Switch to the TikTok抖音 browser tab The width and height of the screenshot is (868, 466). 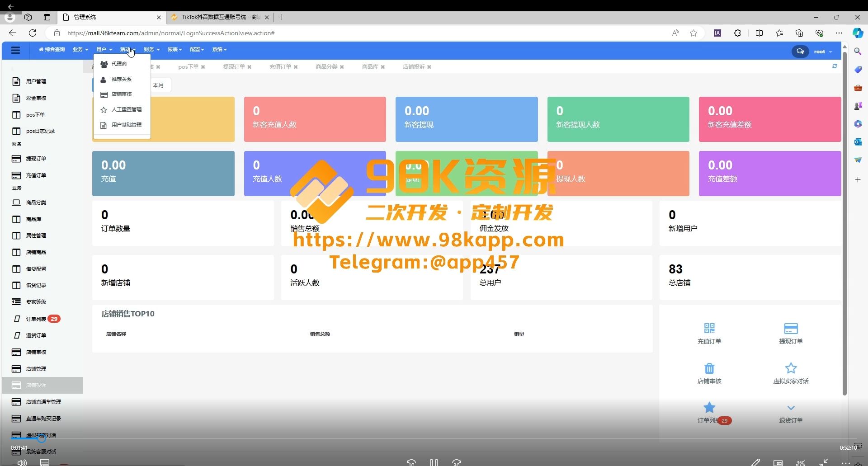pos(220,17)
